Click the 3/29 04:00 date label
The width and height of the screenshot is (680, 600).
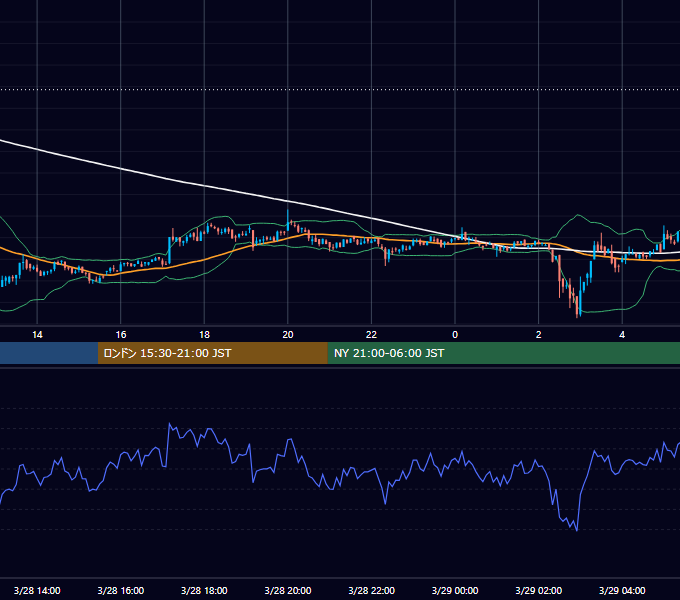point(622,590)
